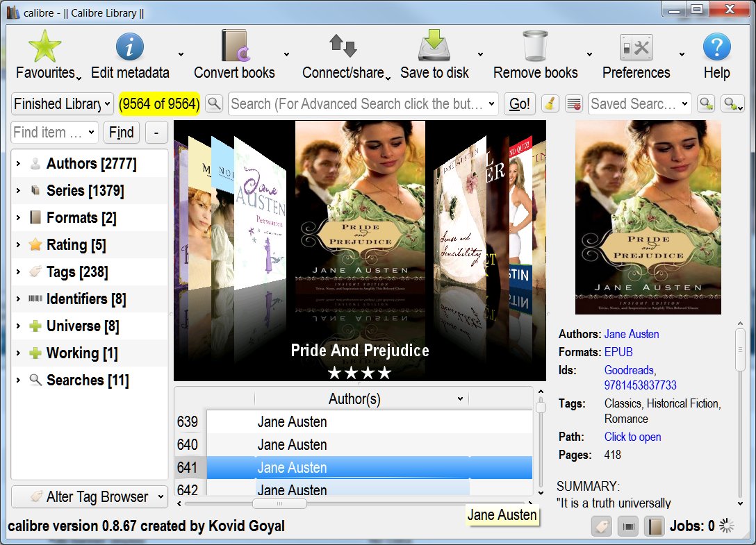Expand the Authors category in tree
The image size is (756, 545).
[18, 164]
